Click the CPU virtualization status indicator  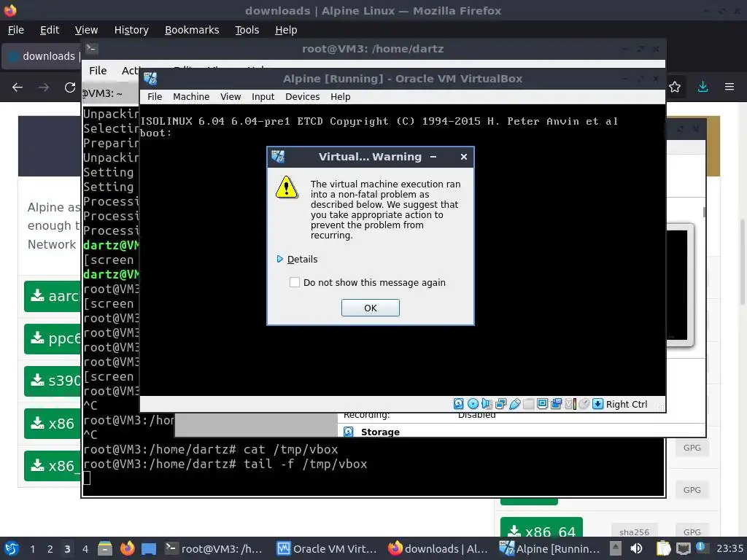coord(570,404)
